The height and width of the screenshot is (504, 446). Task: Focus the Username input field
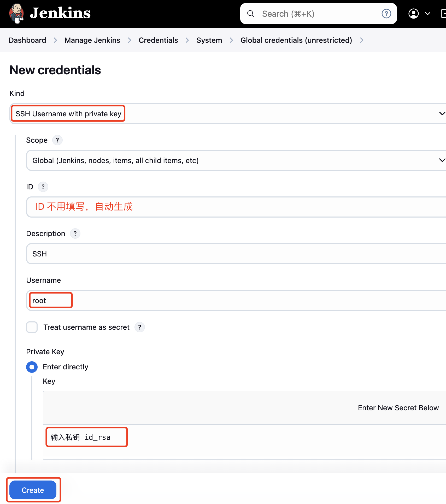235,301
